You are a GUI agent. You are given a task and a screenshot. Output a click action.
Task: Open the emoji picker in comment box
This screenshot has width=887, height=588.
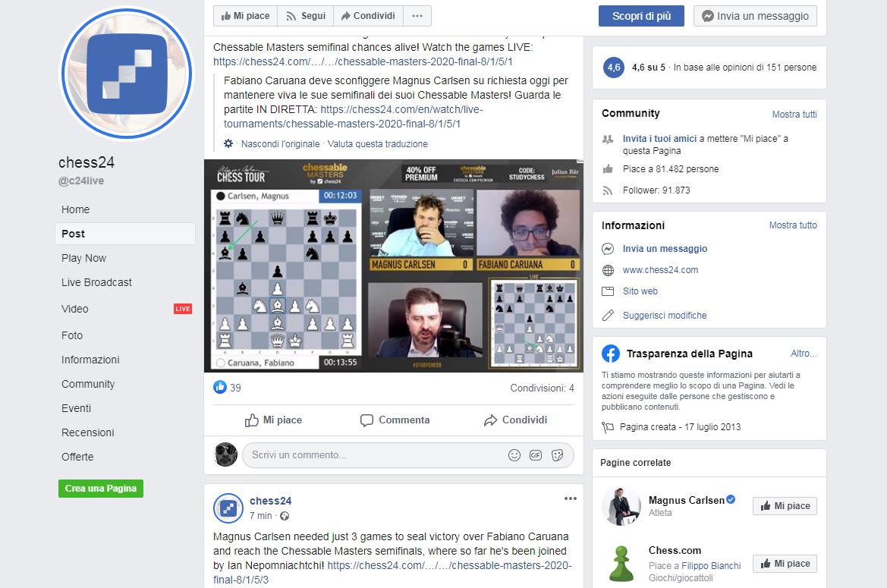[x=514, y=455]
